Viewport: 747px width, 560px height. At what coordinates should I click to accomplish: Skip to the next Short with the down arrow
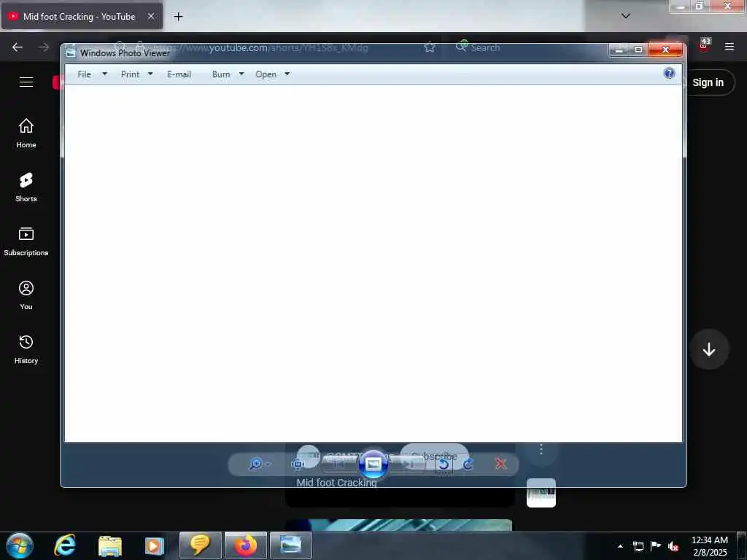click(x=709, y=349)
